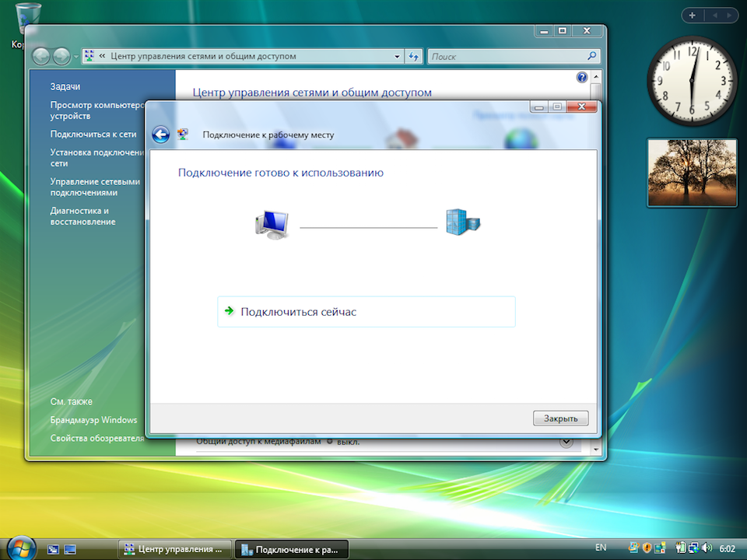Click the blue back arrow in the wizard

pos(161,135)
